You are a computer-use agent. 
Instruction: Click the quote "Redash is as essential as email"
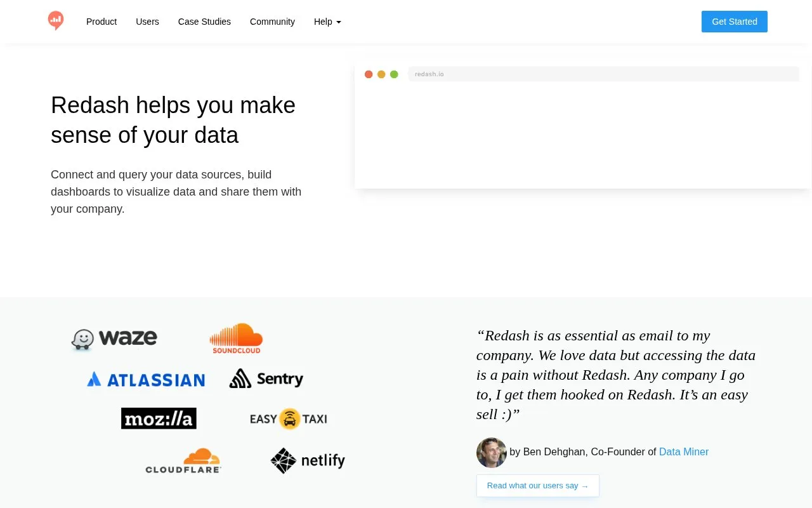pos(616,375)
